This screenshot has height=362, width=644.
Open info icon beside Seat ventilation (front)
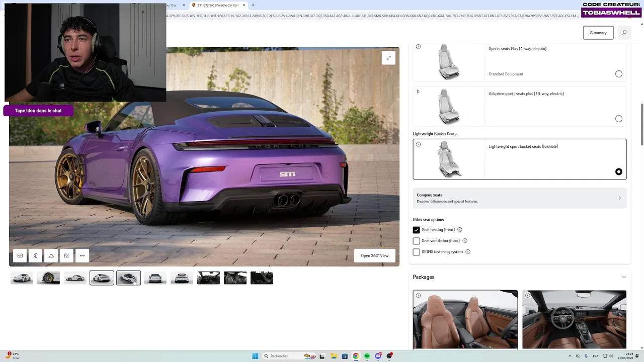pos(465,241)
